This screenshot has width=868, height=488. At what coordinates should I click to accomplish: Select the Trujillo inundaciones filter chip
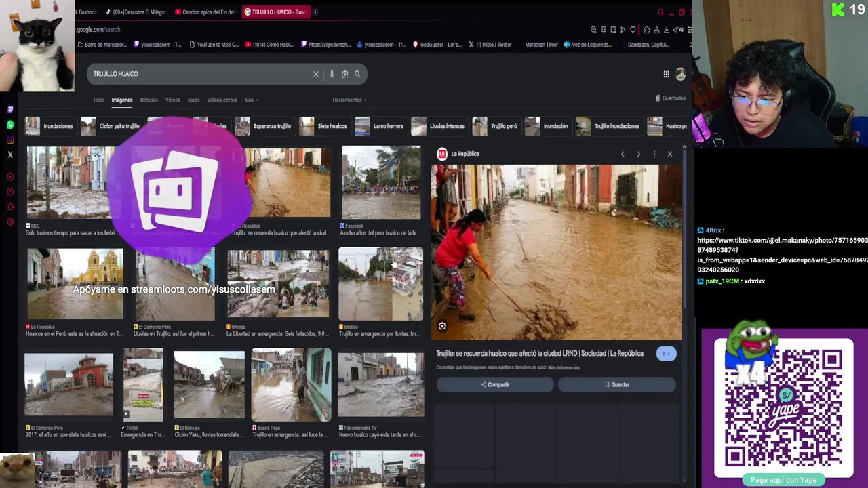(x=608, y=126)
